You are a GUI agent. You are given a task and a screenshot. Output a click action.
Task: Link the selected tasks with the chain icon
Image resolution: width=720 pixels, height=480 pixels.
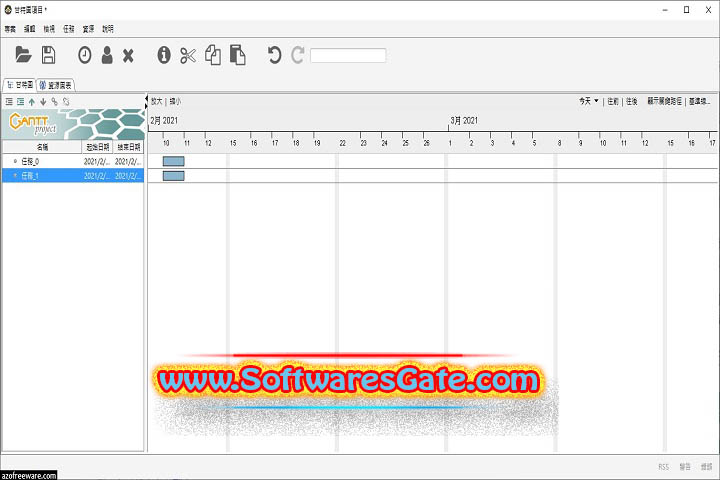(x=55, y=102)
